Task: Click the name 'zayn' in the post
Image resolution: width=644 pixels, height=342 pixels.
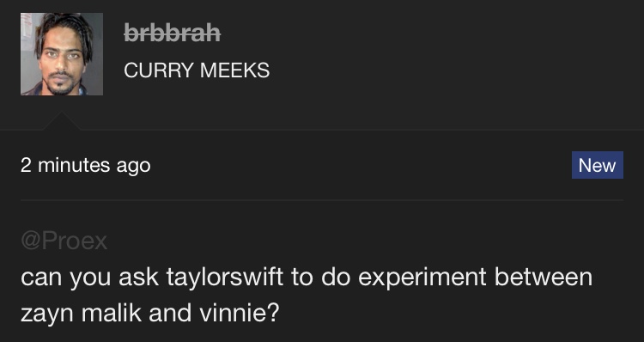Action: (x=47, y=314)
